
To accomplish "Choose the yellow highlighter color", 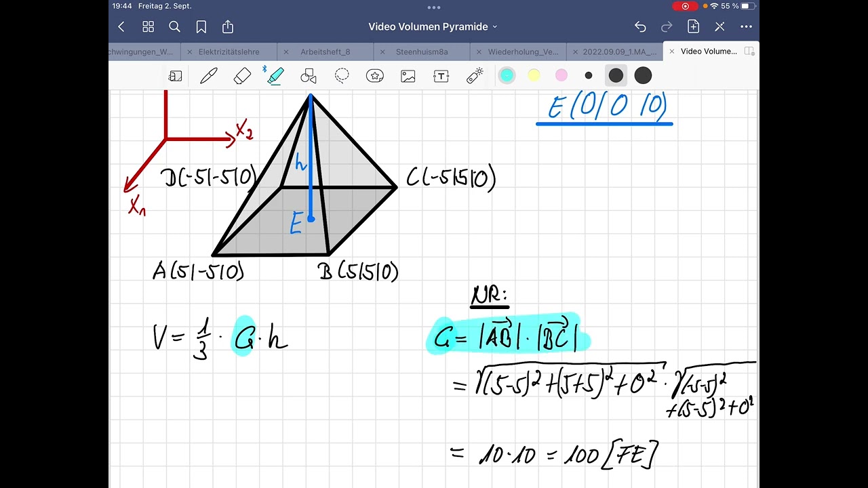I will tap(534, 76).
